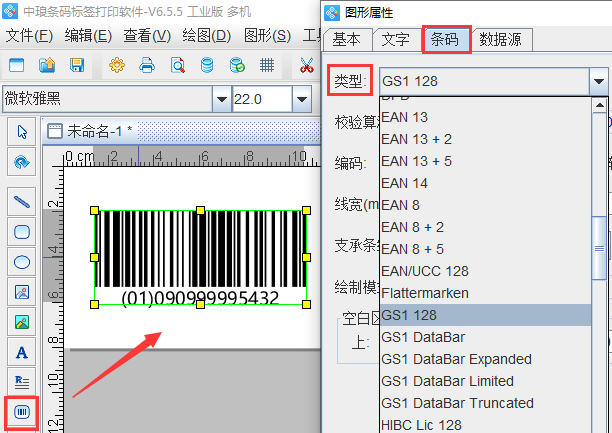The height and width of the screenshot is (433, 612).
Task: Open the 文字 tab
Action: point(395,40)
